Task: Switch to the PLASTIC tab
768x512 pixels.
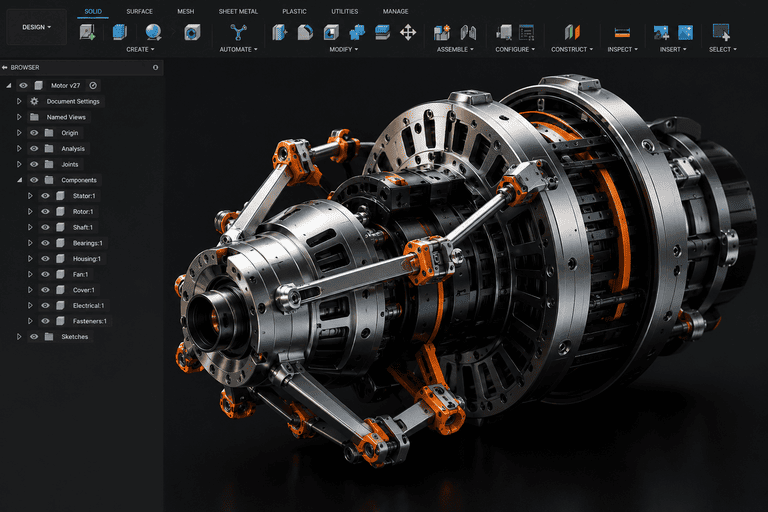Action: [x=294, y=11]
